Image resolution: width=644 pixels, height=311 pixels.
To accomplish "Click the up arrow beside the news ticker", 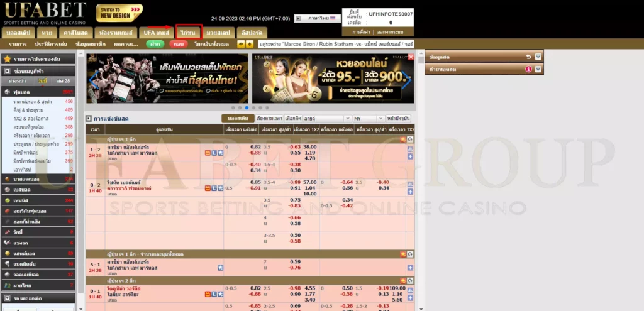I will pyautogui.click(x=250, y=44).
